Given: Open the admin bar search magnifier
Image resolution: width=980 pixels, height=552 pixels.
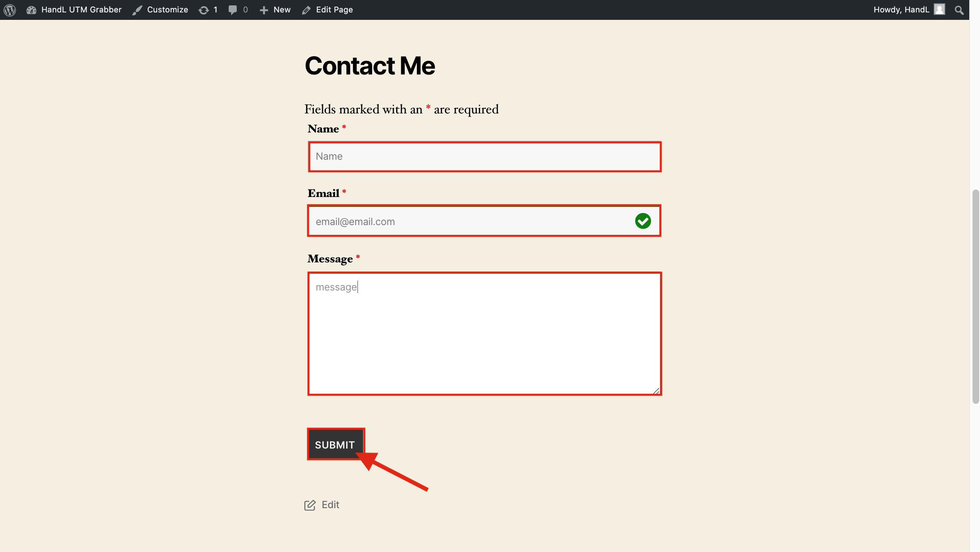Looking at the screenshot, I should (959, 10).
